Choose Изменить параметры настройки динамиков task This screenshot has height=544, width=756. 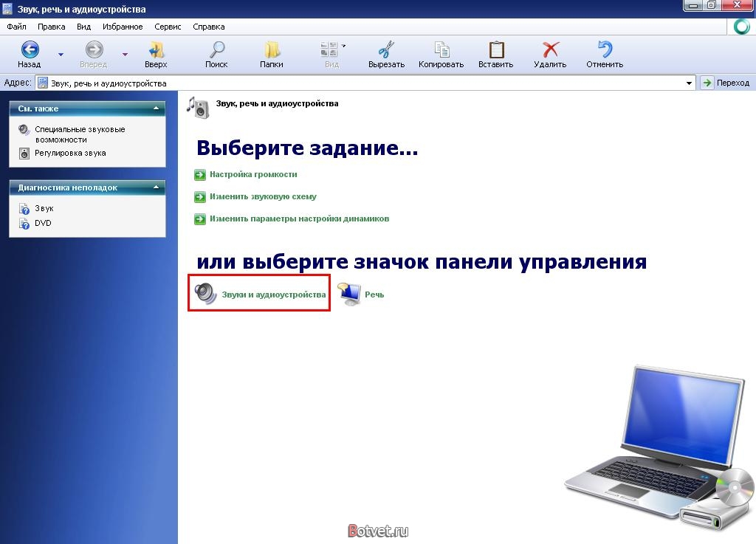point(300,218)
